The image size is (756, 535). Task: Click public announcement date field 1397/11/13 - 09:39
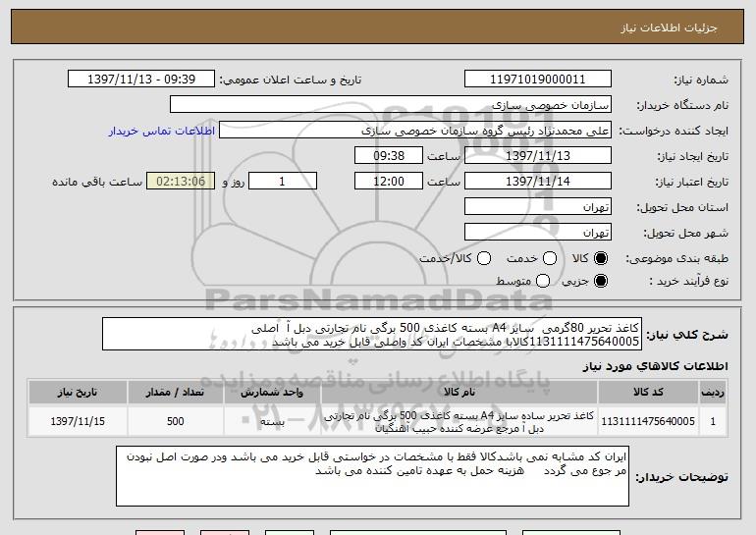coord(141,80)
